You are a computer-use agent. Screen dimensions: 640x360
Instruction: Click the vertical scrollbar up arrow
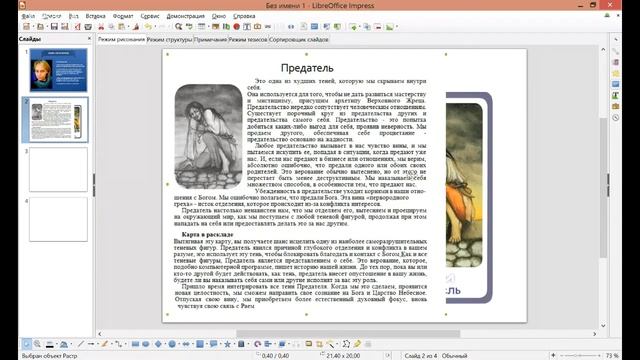pyautogui.click(x=603, y=49)
